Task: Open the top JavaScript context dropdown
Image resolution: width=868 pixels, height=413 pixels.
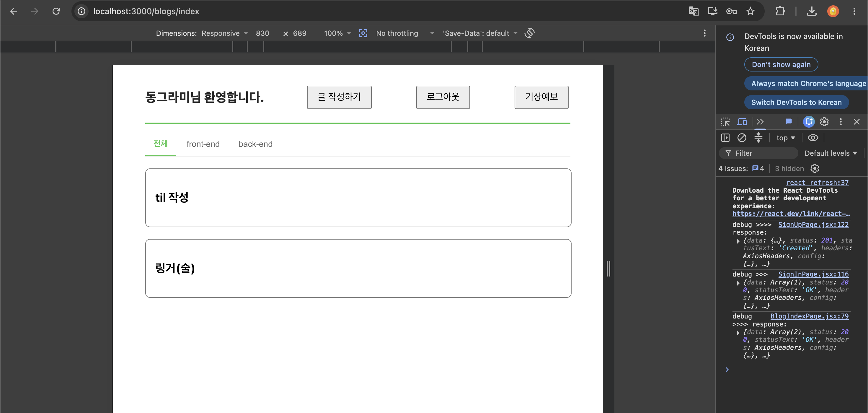Action: click(785, 138)
